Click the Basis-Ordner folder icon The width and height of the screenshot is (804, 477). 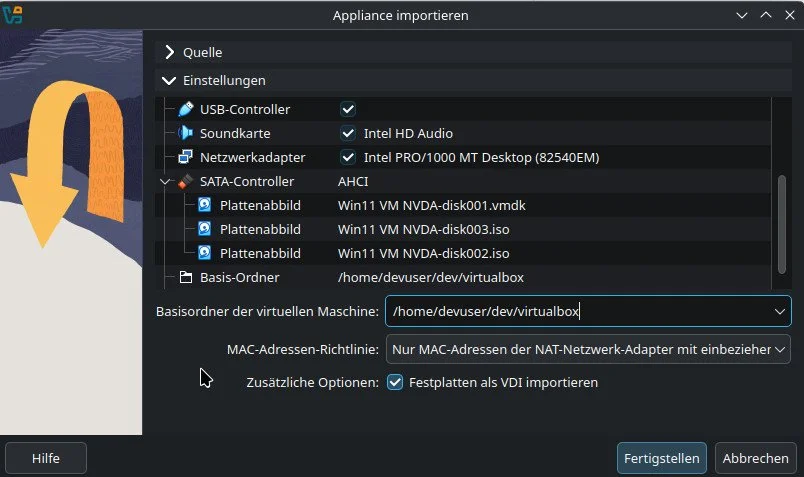186,277
